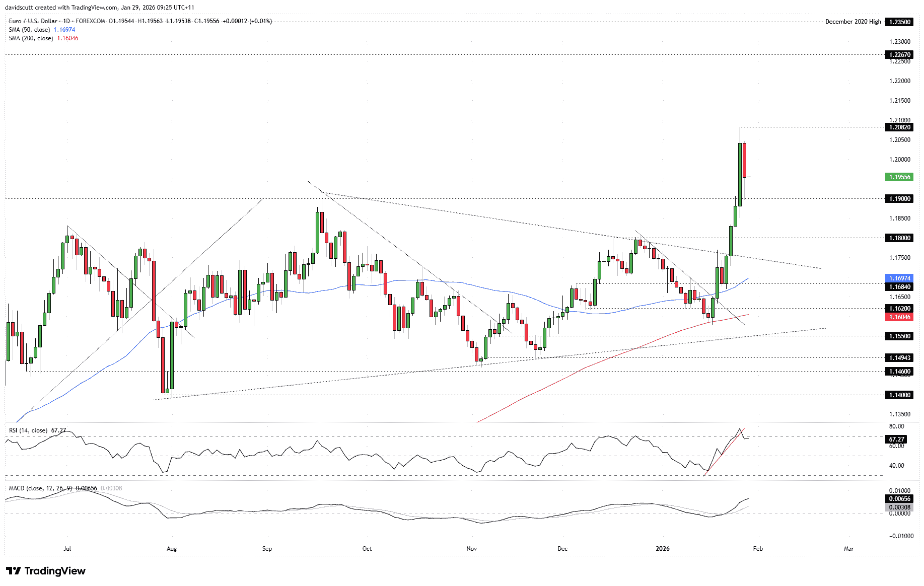Viewport: 924px width, 586px height.
Task: Click the 0.00656 MACD value label on axis
Action: coord(899,499)
